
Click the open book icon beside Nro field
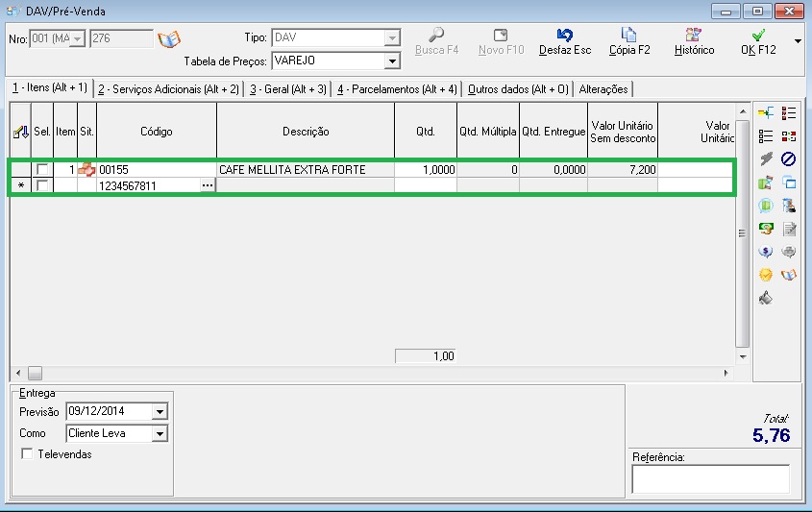[x=169, y=38]
